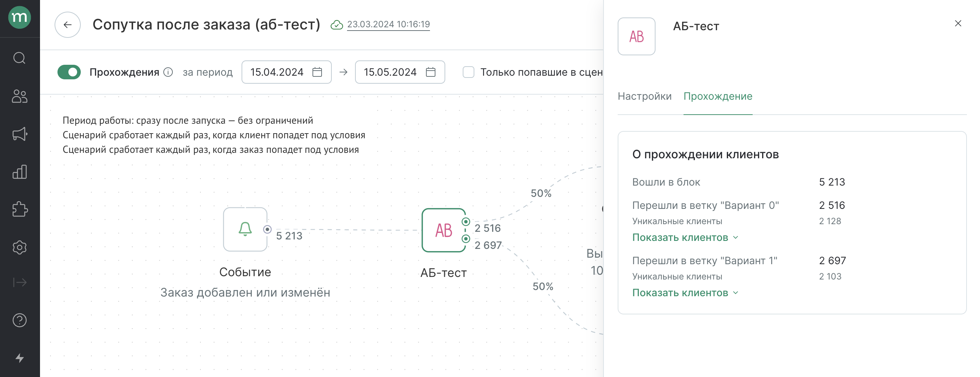This screenshot has width=980, height=377.
Task: Click unique clients value 2 128
Action: [x=830, y=221]
